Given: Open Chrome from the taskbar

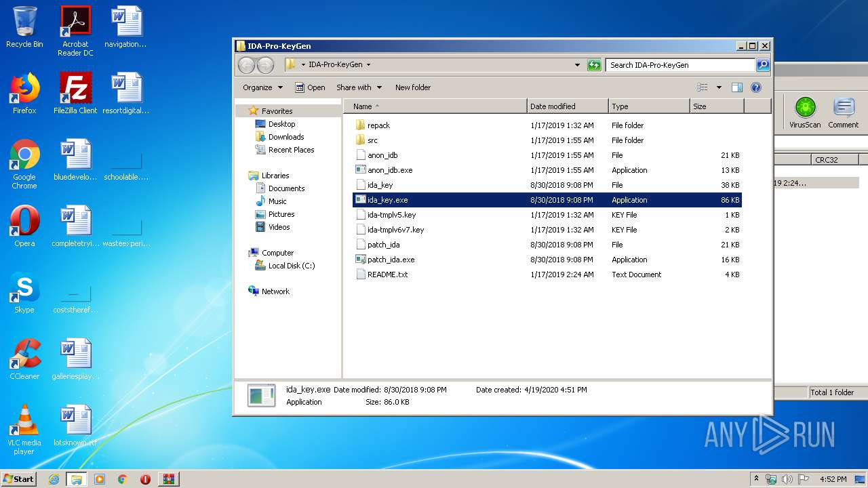Looking at the screenshot, I should tap(122, 479).
